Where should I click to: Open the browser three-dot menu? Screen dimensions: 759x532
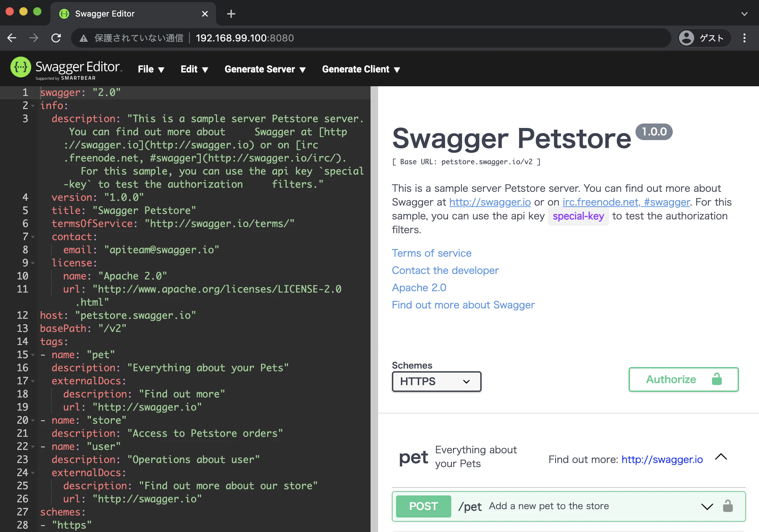[745, 38]
